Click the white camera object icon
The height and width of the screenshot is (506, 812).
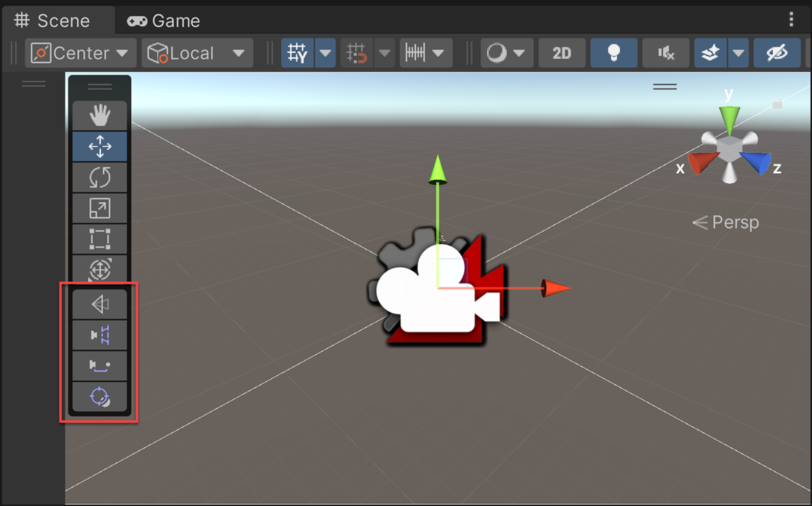[x=437, y=288]
